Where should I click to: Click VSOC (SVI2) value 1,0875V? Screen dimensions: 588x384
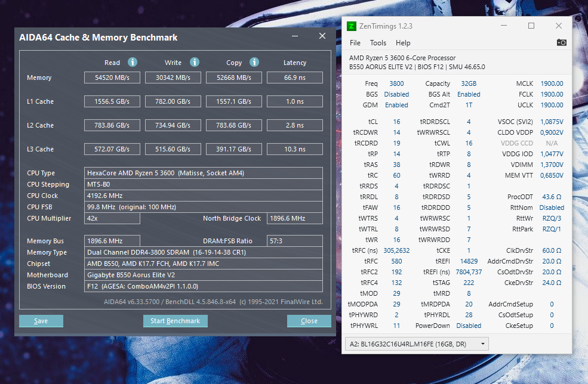click(552, 122)
